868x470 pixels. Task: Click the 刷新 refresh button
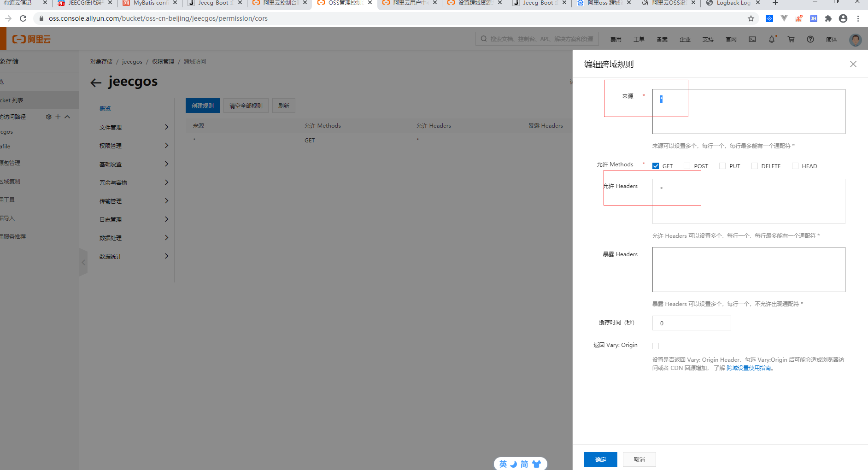(x=284, y=106)
